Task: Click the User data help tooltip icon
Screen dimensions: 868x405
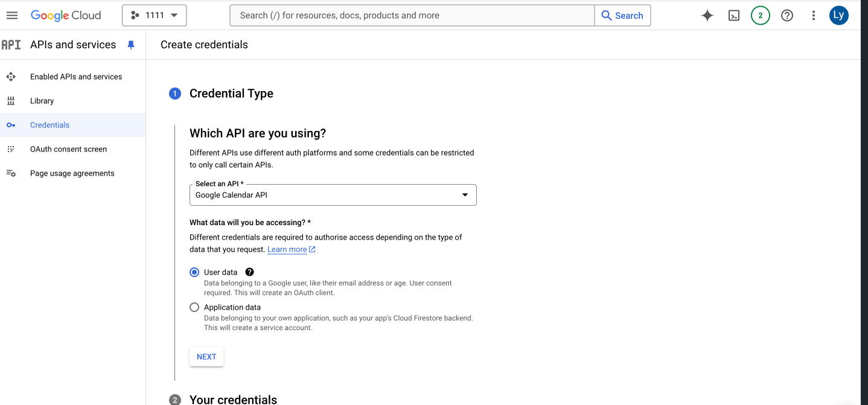Action: click(249, 272)
